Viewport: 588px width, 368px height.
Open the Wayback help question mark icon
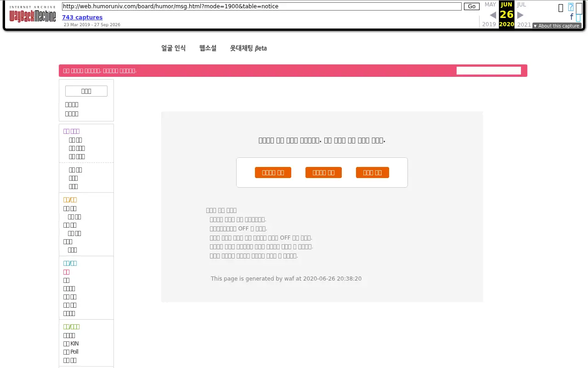[x=571, y=7]
